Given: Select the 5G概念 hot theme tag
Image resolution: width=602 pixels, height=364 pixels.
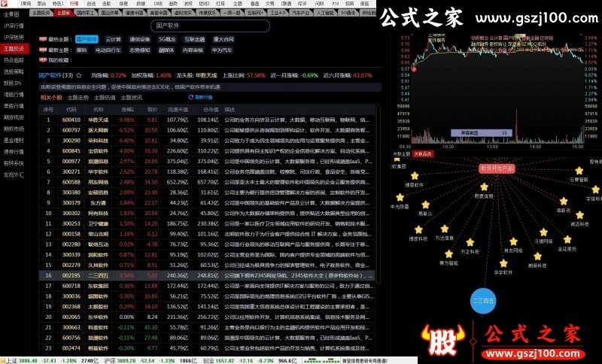Looking at the screenshot, I should point(167,39).
